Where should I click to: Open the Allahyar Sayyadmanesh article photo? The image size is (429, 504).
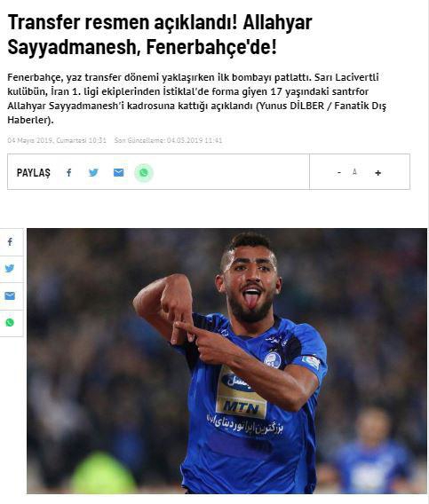click(x=226, y=360)
